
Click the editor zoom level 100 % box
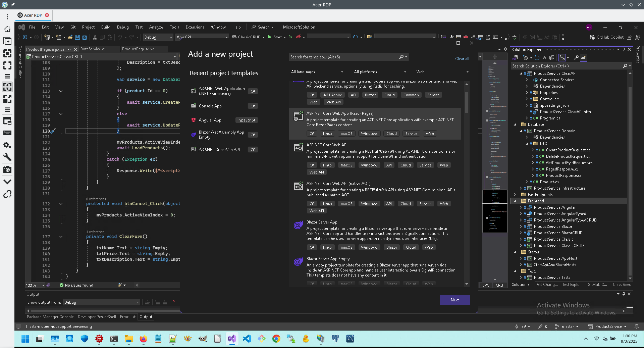[35, 285]
